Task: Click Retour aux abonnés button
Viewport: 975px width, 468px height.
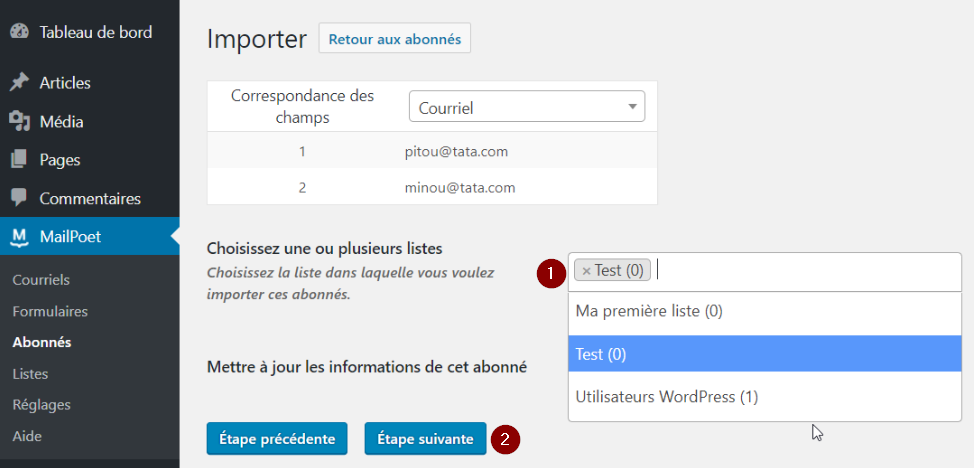Action: pos(394,39)
